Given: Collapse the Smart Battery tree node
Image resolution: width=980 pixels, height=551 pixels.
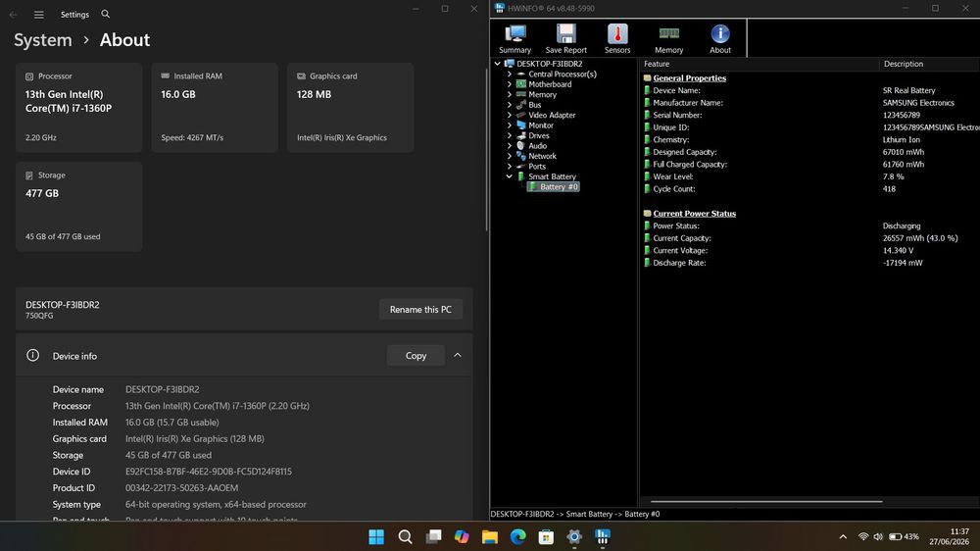Looking at the screenshot, I should coord(510,176).
